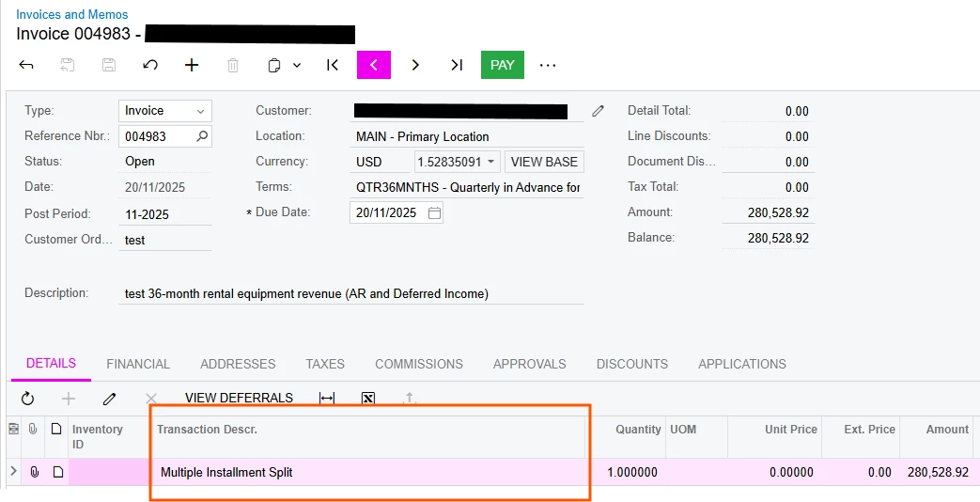Click the grid edit pencil icon

[x=109, y=399]
